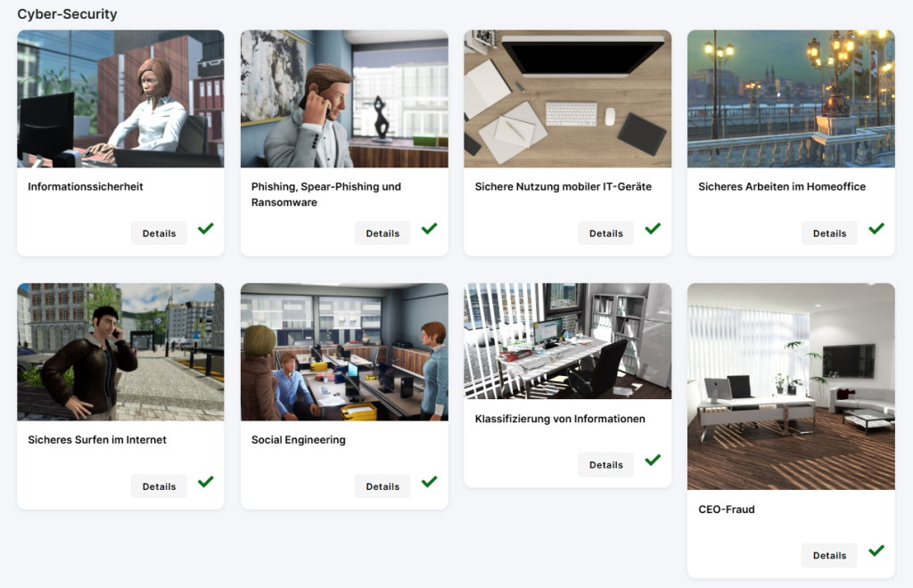
Task: Show Details for Sichere Nutzung mobiler IT-Geräte
Action: (x=606, y=233)
